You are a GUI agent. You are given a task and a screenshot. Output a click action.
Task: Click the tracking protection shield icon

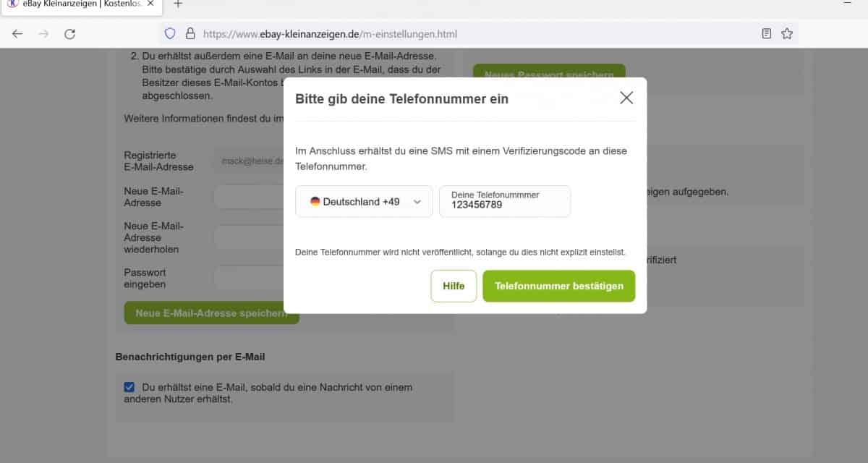tap(169, 33)
